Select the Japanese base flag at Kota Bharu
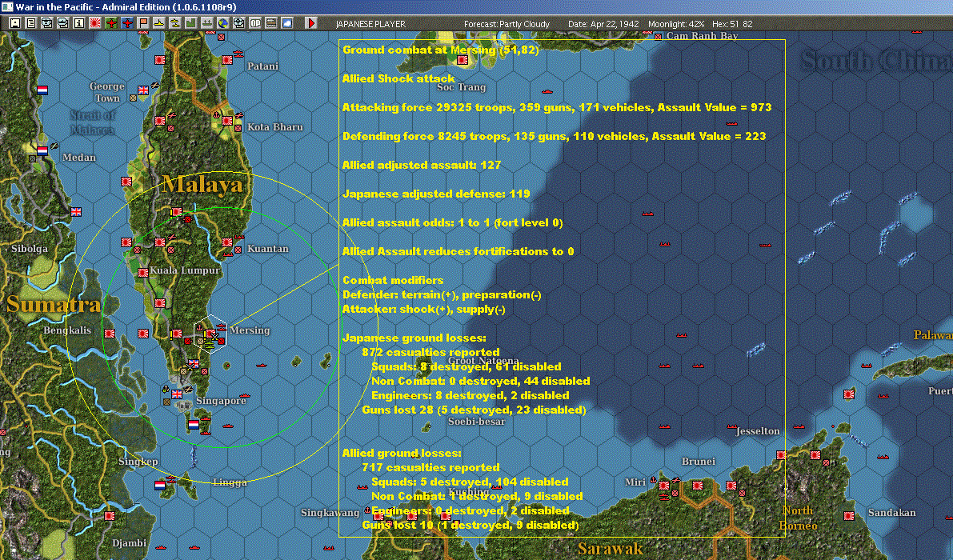953x560 pixels. pyautogui.click(x=226, y=120)
